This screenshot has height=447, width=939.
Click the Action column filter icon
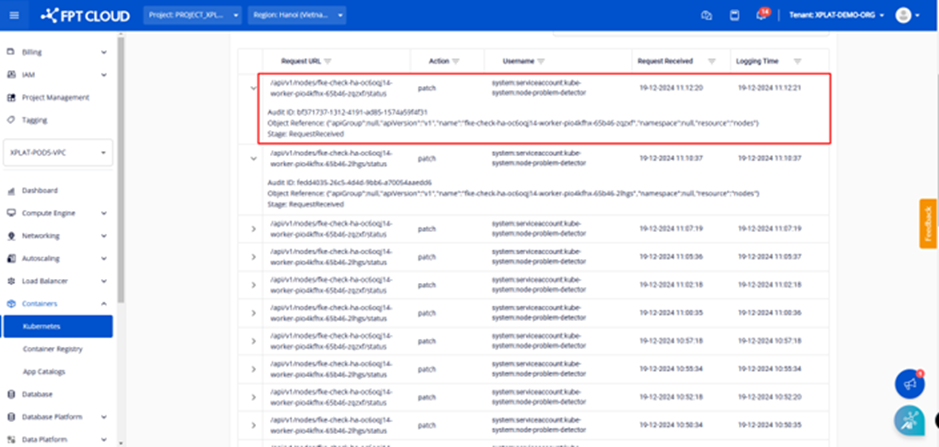457,61
